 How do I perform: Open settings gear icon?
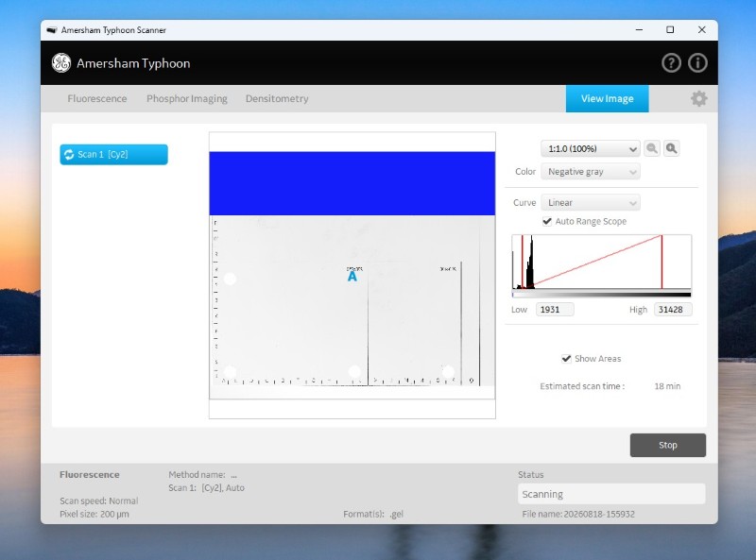coord(698,99)
